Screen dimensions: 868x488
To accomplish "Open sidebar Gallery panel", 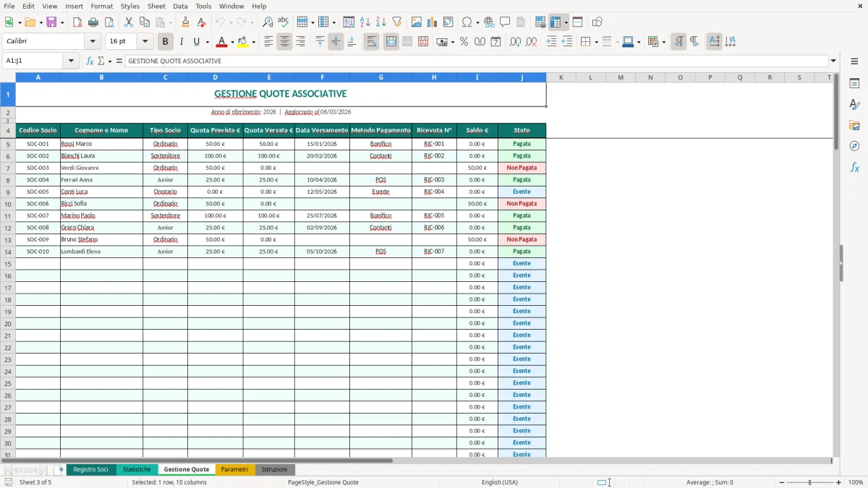I will point(854,125).
